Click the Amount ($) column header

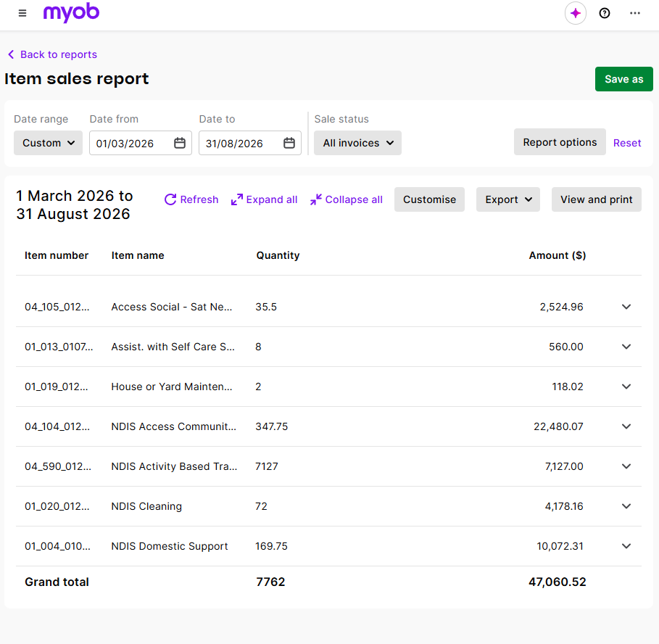click(558, 255)
